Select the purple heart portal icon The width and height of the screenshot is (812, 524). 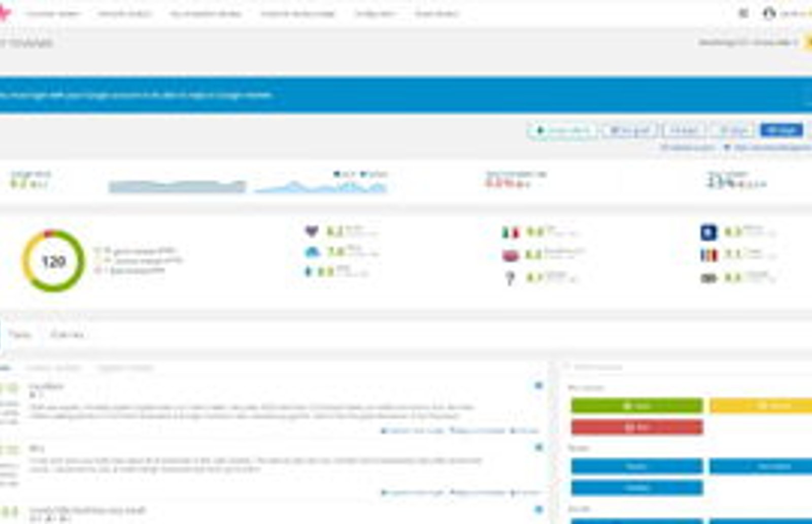click(x=312, y=232)
